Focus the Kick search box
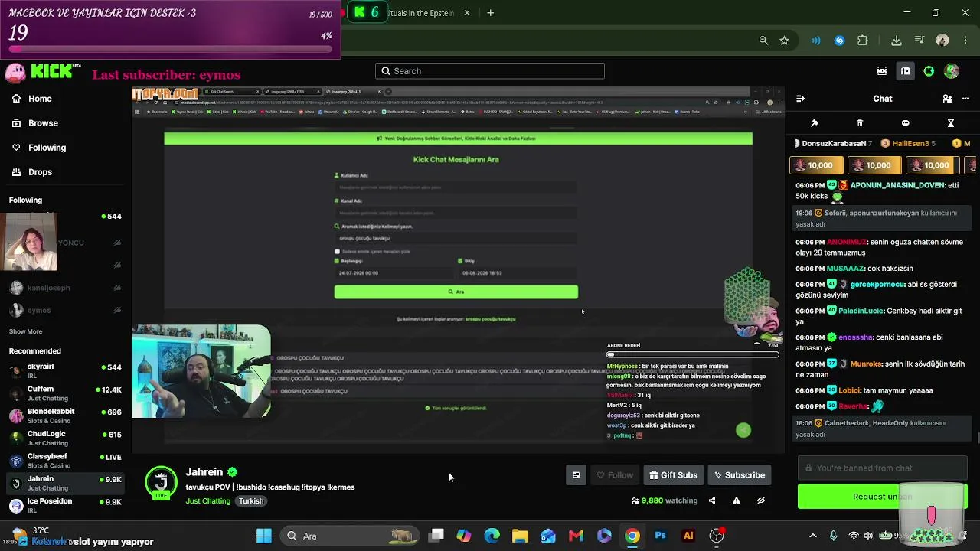Viewport: 980px width, 551px height. click(x=490, y=71)
